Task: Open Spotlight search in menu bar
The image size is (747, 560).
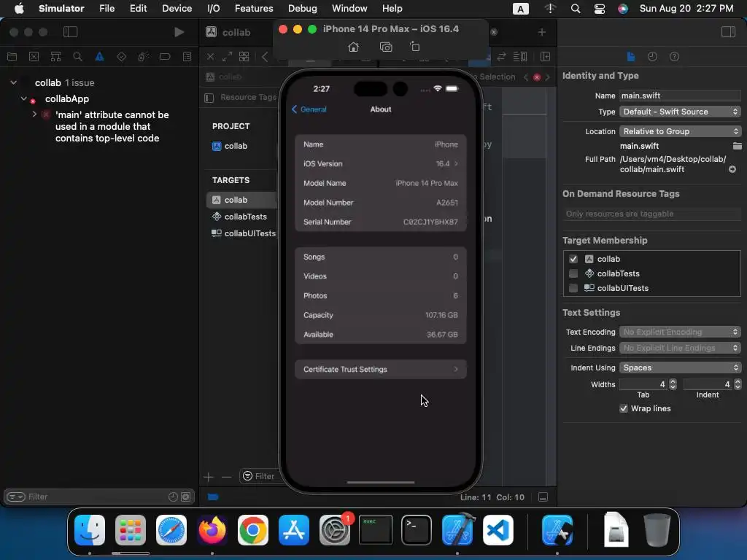Action: click(x=576, y=9)
